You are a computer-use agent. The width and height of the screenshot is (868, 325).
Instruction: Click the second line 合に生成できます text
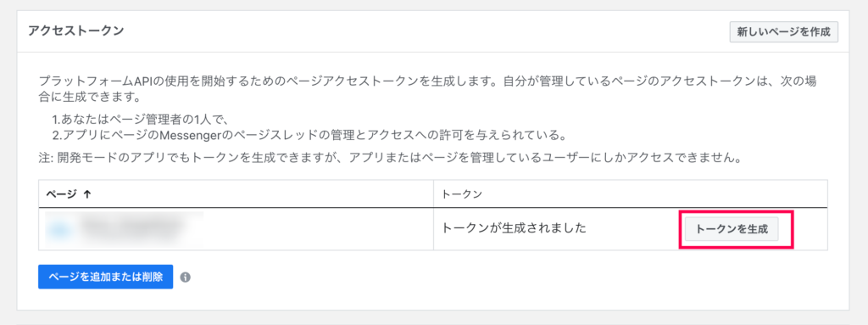point(87,98)
